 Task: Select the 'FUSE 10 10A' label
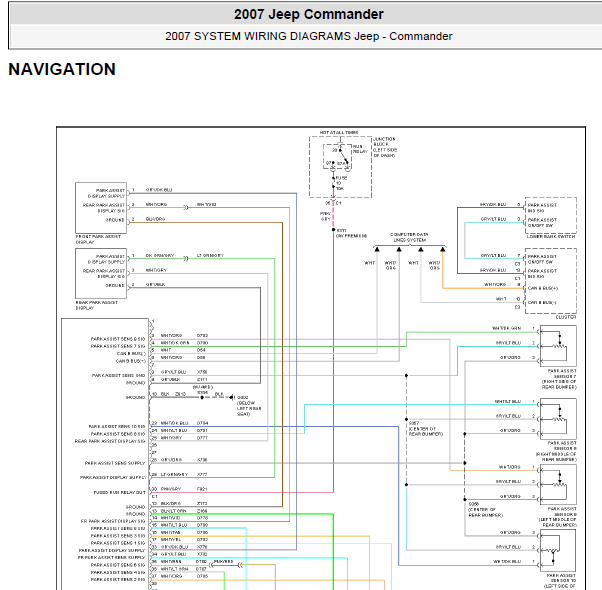click(342, 183)
